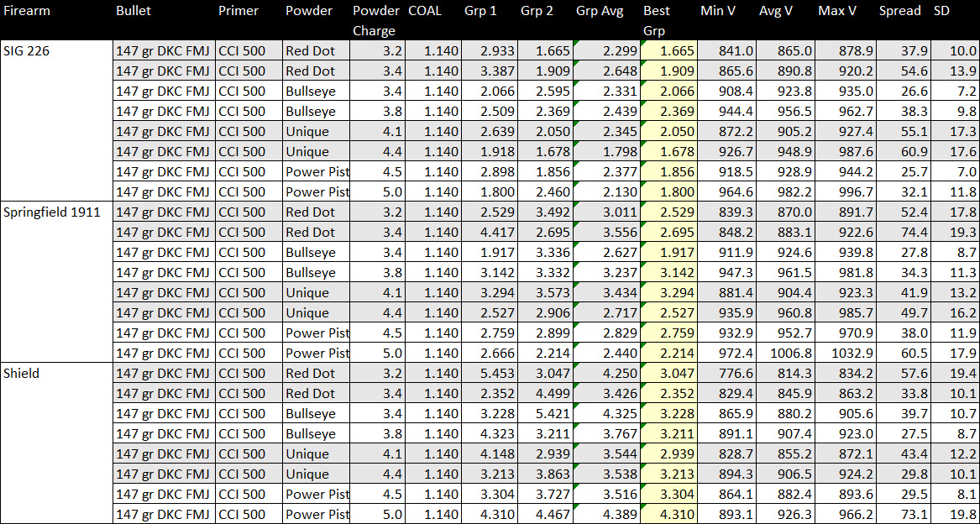This screenshot has width=980, height=524.
Task: Click the 19.8 SD cell
Action: (956, 515)
